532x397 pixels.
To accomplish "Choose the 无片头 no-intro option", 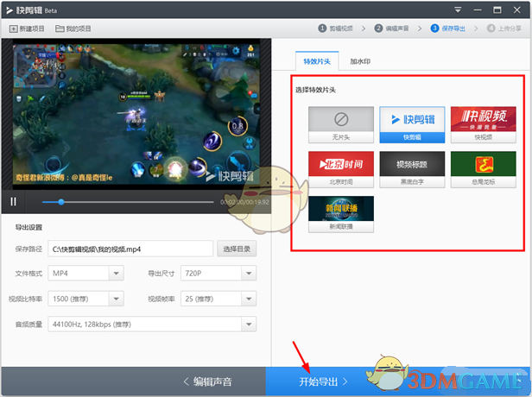I will 341,125.
